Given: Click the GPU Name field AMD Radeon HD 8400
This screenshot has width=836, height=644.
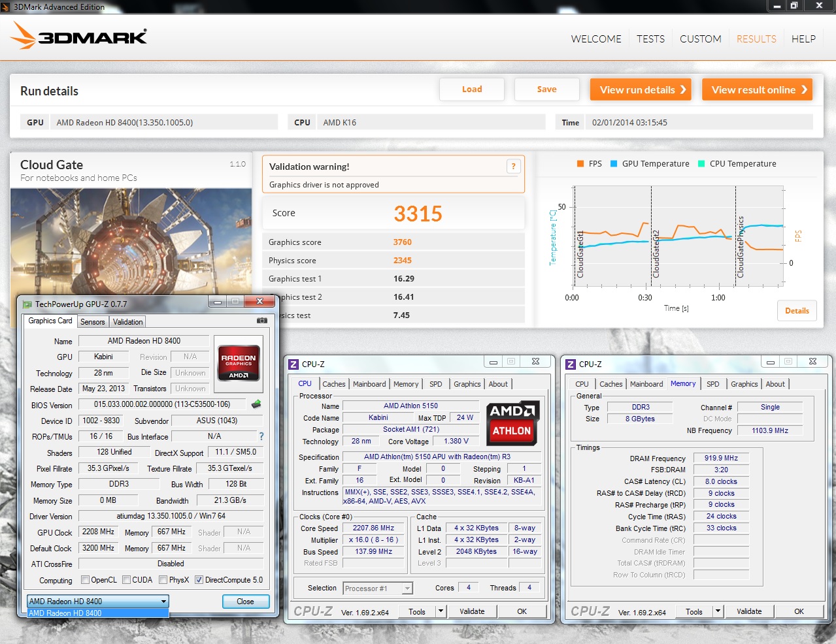Looking at the screenshot, I should 144,341.
